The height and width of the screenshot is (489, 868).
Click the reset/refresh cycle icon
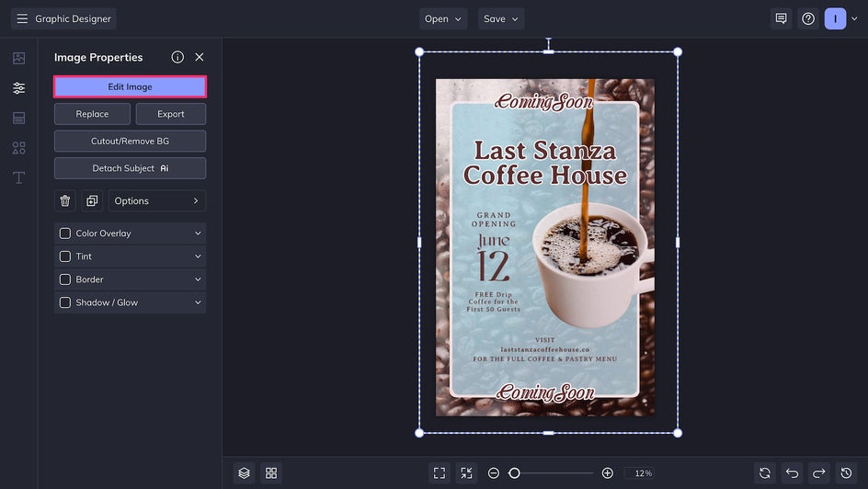765,473
